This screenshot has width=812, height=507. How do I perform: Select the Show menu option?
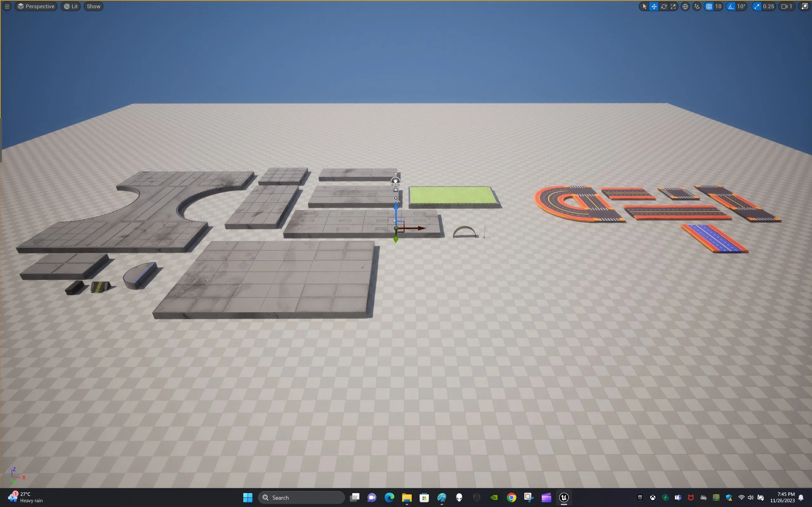pyautogui.click(x=93, y=6)
